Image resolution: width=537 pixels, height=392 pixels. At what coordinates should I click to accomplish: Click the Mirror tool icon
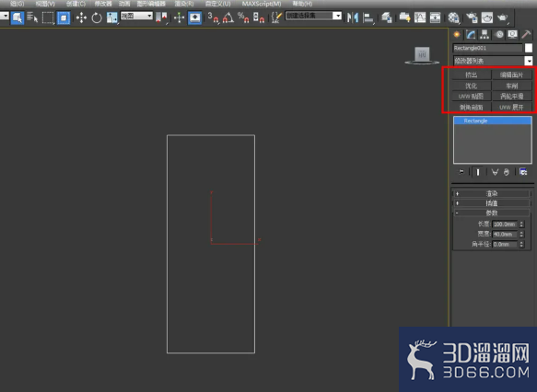click(352, 17)
